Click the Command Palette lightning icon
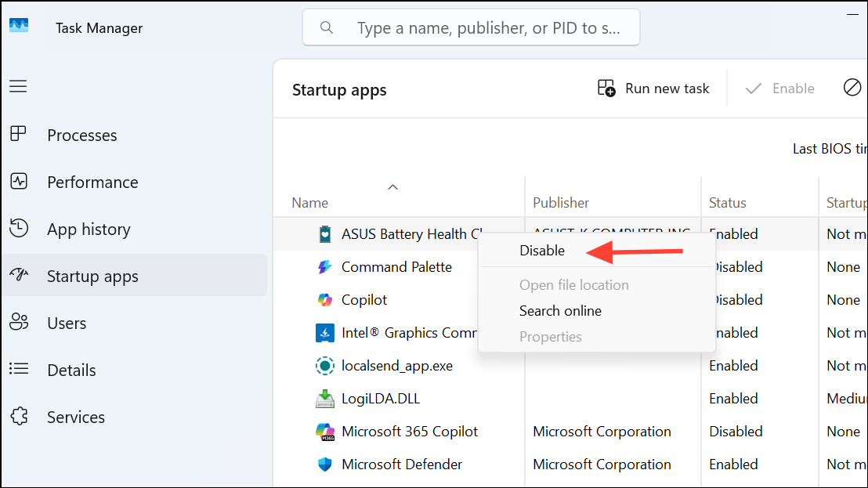 pyautogui.click(x=325, y=266)
